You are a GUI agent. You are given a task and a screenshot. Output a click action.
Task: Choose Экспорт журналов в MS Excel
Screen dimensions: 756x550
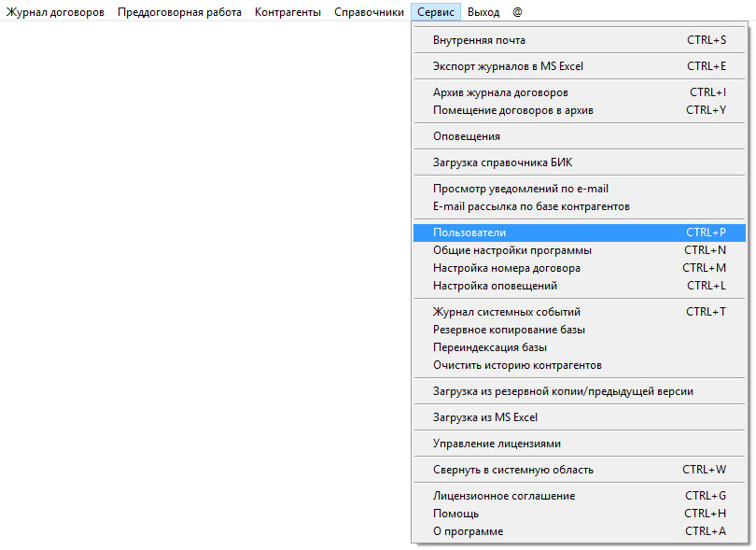[x=508, y=66]
